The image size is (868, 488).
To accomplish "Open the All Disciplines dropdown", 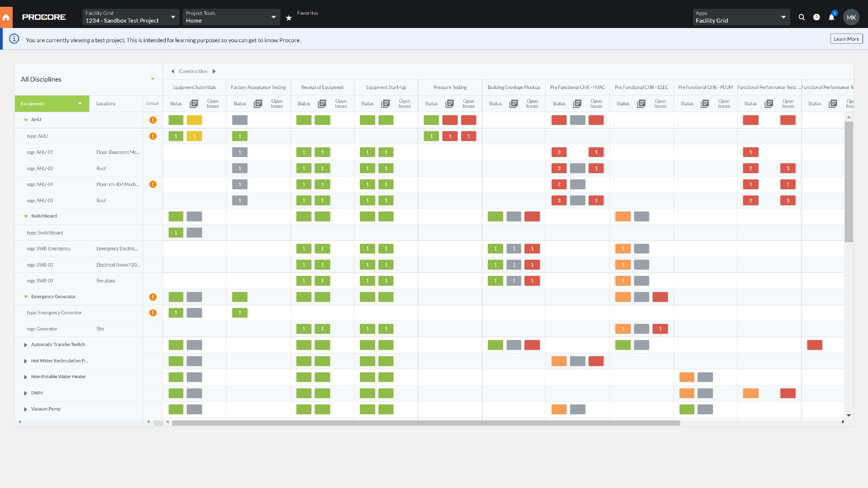I will tap(153, 79).
